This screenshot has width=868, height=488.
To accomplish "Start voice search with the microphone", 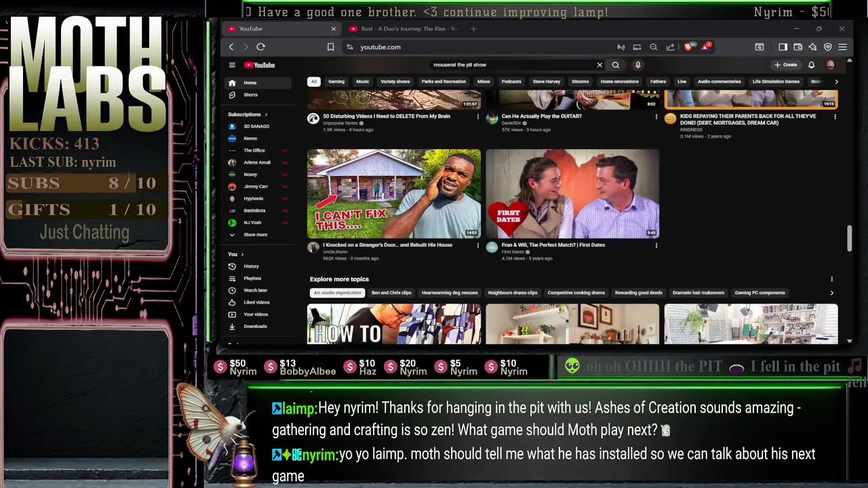I will click(637, 65).
